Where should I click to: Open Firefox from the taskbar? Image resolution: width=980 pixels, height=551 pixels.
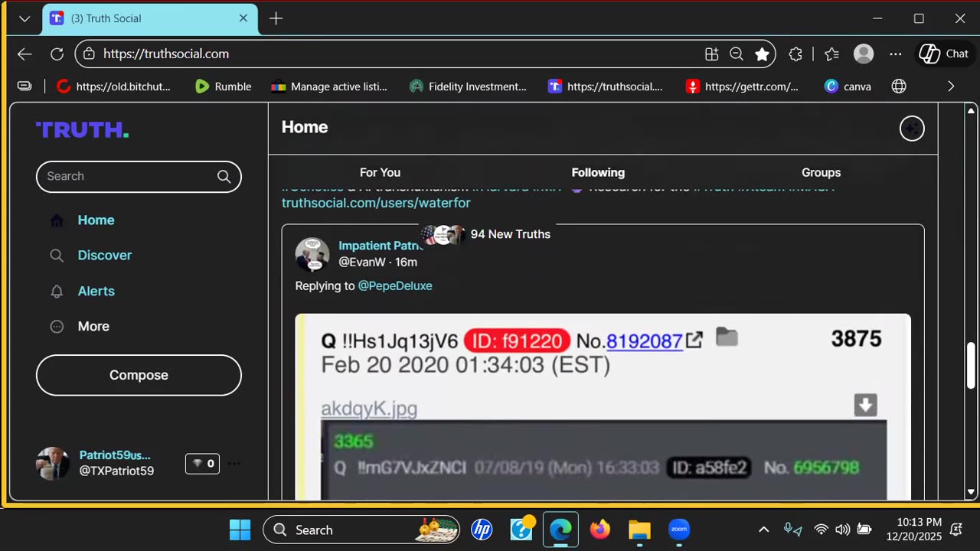600,530
